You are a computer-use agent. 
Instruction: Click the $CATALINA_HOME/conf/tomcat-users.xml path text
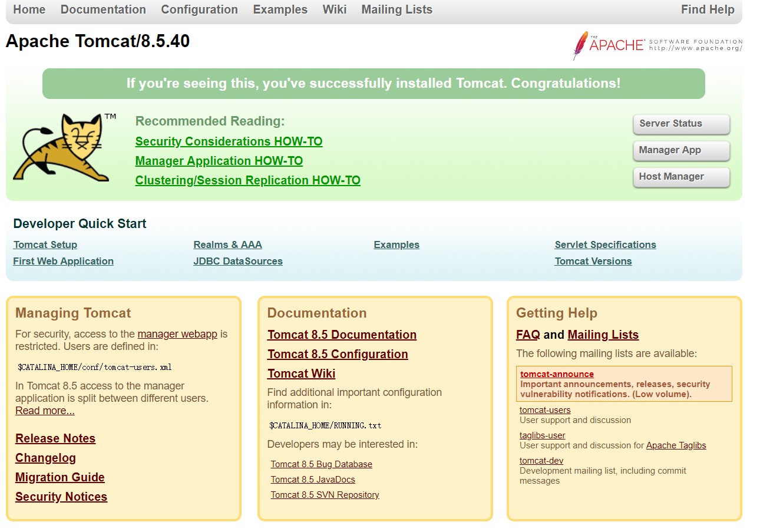94,367
